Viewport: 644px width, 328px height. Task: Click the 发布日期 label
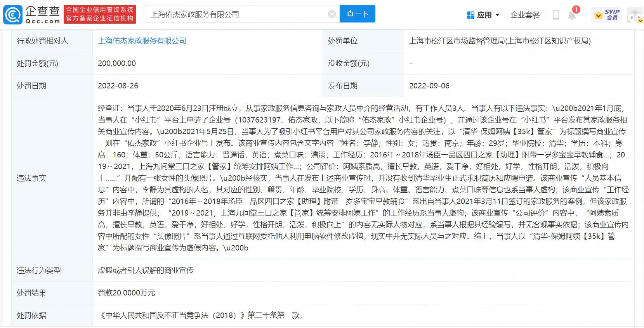[343, 86]
